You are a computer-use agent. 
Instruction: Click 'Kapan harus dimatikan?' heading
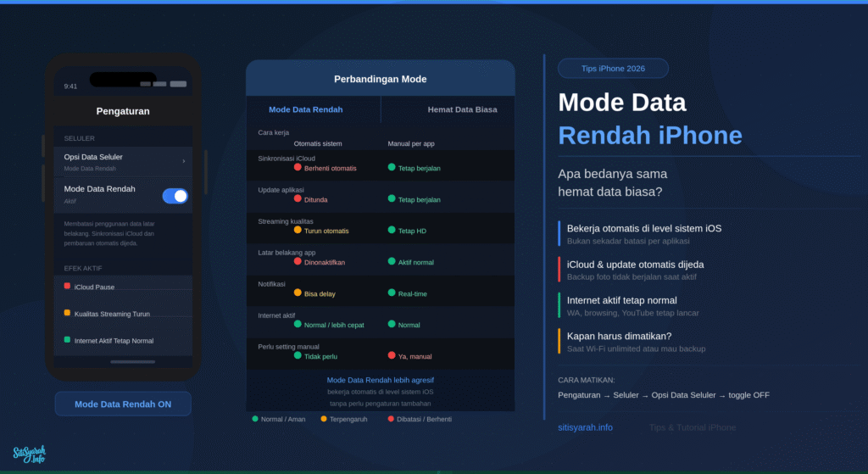[619, 336]
